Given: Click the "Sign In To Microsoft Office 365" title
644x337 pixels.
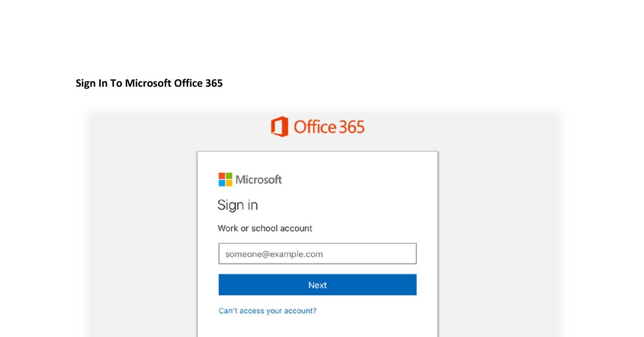Looking at the screenshot, I should pos(149,83).
